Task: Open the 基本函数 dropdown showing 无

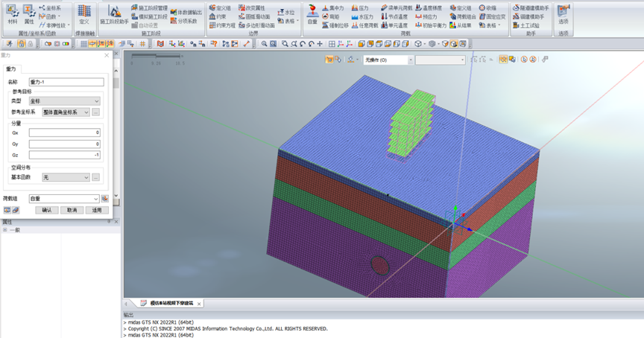Action: pyautogui.click(x=66, y=177)
